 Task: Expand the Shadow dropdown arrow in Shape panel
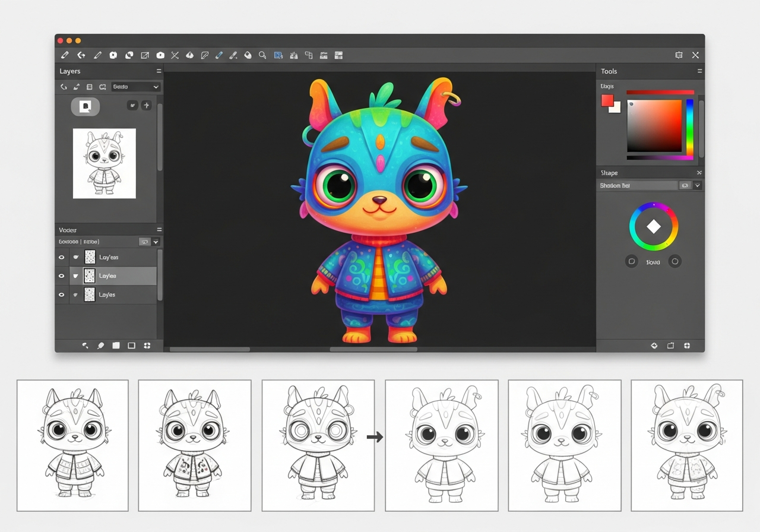698,186
